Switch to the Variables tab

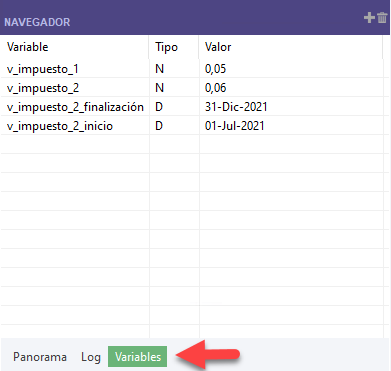point(138,357)
